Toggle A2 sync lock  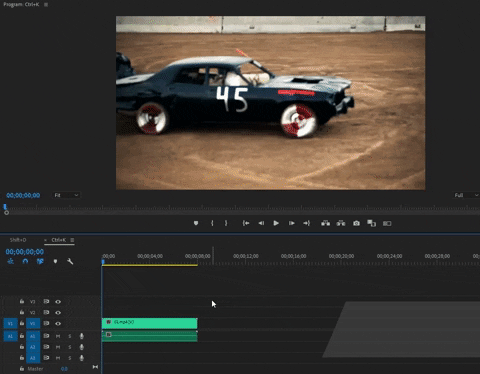tap(46, 347)
